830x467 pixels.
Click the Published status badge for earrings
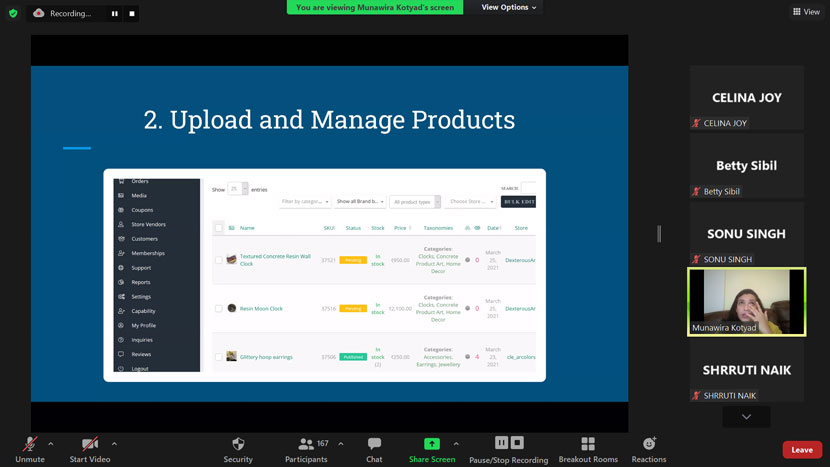(x=353, y=357)
